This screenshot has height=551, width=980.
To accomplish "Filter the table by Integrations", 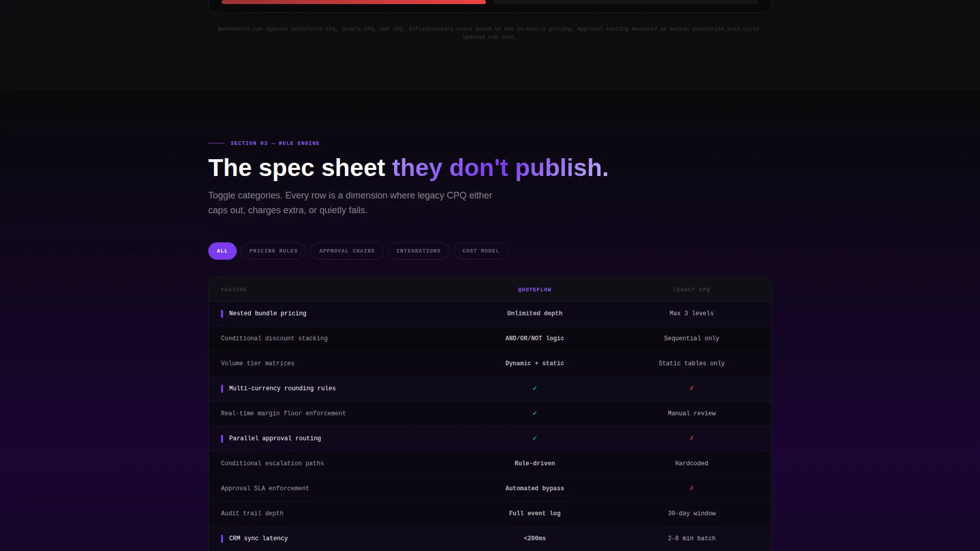I will pos(418,251).
